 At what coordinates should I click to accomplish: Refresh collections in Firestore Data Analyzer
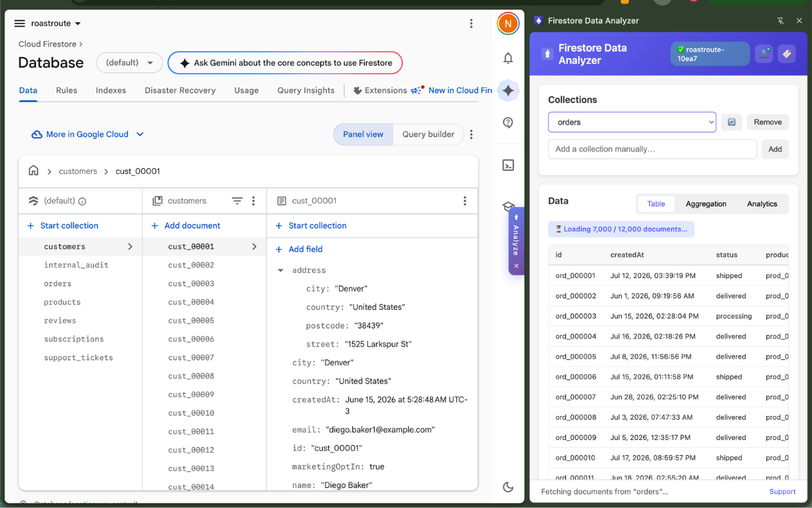731,122
